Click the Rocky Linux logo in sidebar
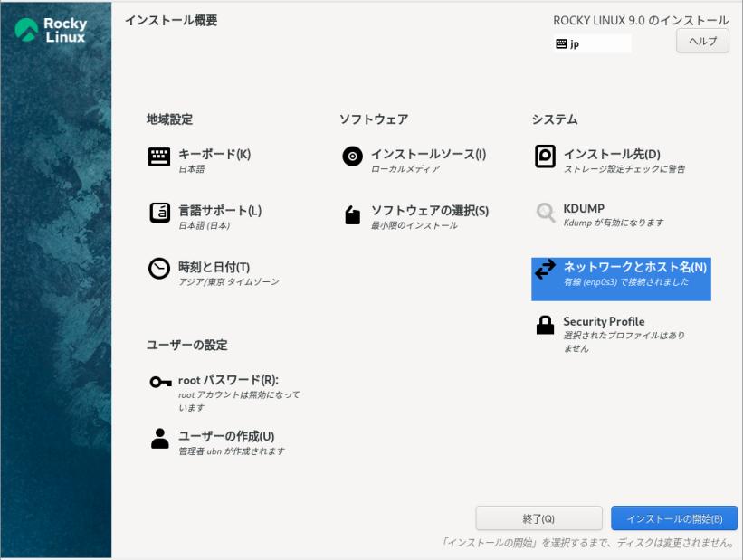Screen dimensions: 743x560 52,31
